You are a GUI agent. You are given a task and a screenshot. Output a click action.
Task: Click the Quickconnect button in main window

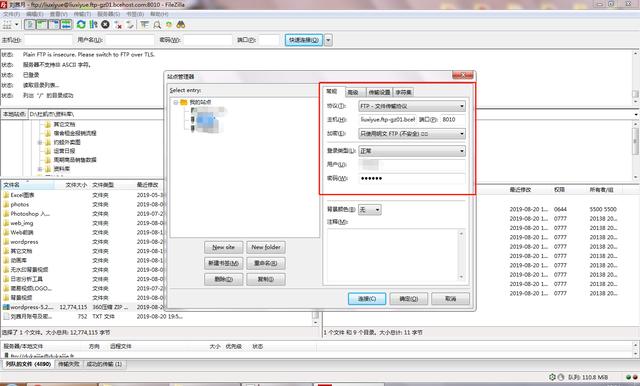point(304,40)
